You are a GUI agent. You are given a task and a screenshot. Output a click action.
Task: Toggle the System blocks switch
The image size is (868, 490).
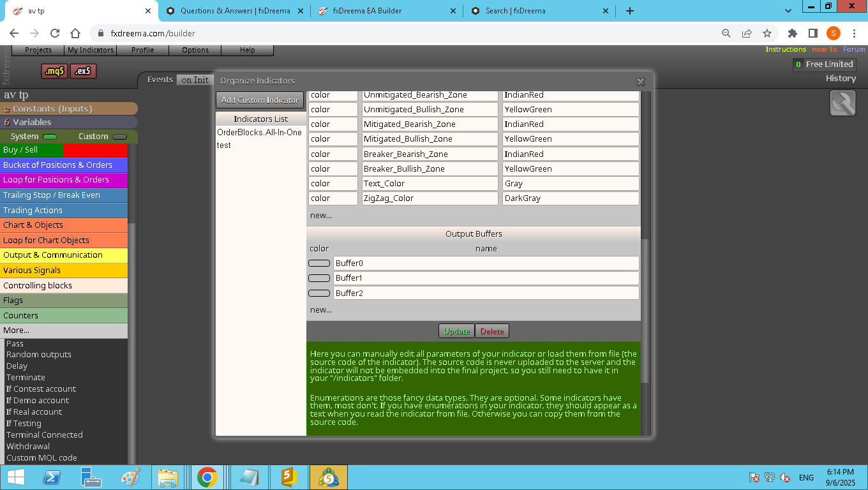(50, 137)
